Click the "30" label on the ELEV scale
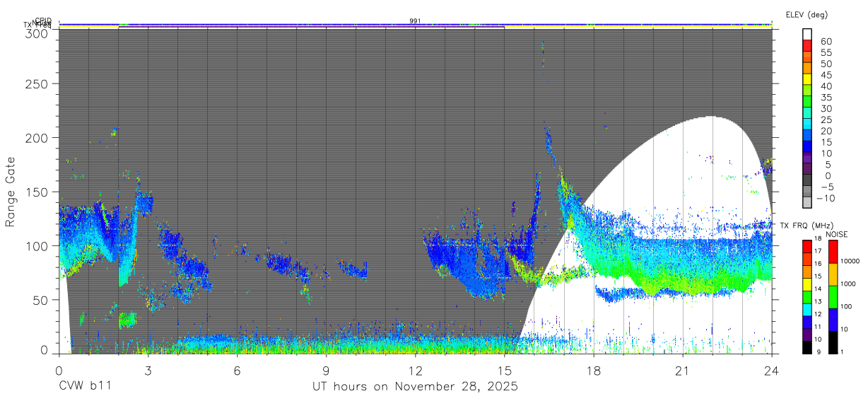Viewport: 868px width, 401px height. (x=825, y=108)
